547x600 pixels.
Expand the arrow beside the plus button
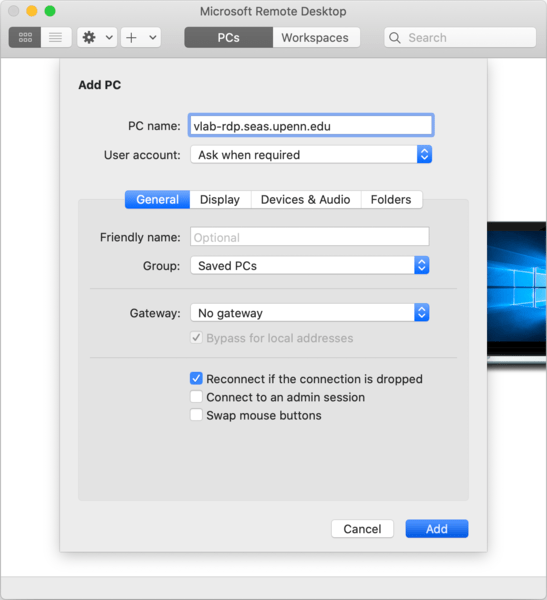click(x=152, y=38)
